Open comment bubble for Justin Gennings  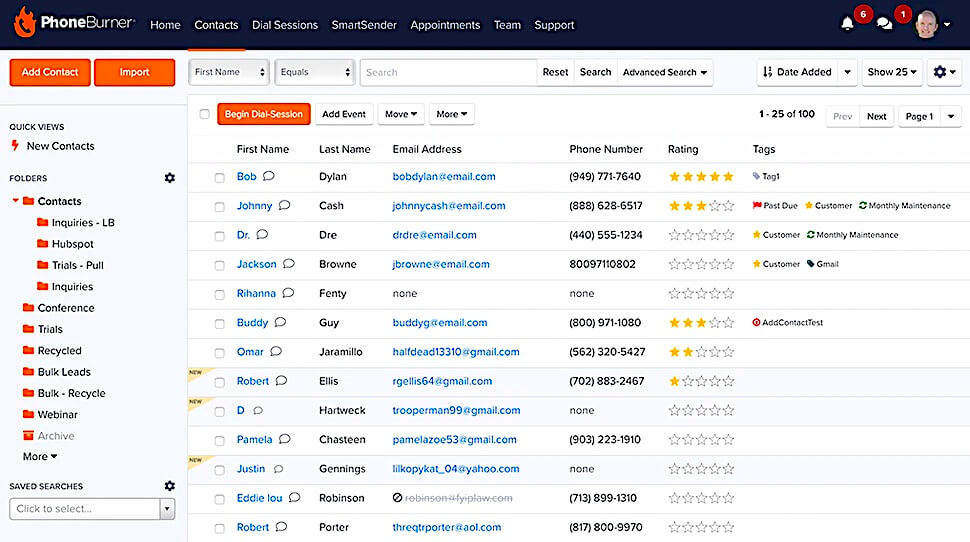(278, 469)
